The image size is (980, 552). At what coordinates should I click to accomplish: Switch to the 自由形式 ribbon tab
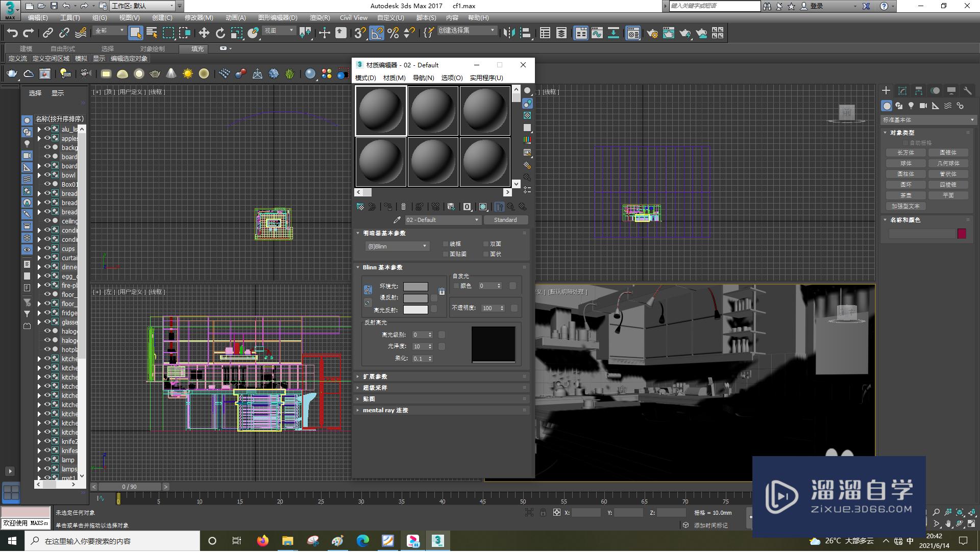click(62, 48)
